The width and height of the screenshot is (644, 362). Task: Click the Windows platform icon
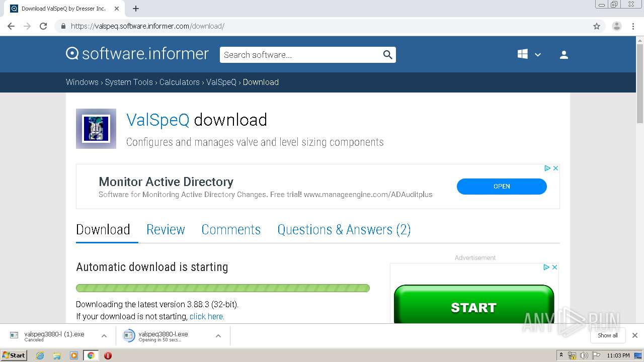pos(523,54)
